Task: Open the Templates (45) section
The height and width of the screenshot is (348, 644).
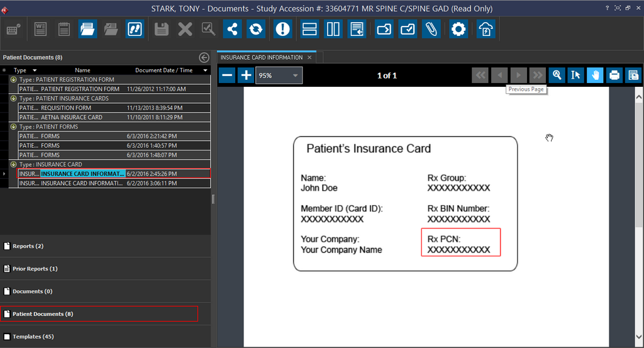Action: (33, 337)
